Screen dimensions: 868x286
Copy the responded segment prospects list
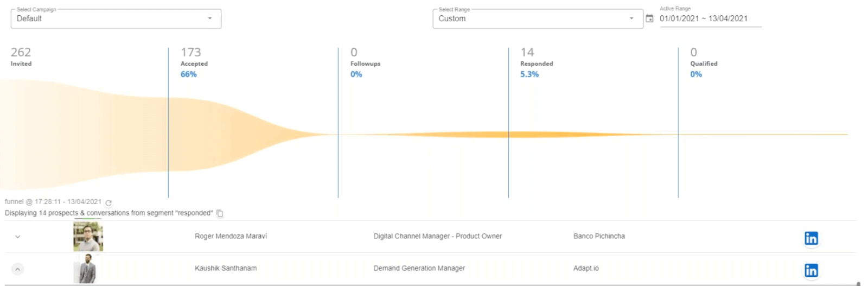(220, 213)
